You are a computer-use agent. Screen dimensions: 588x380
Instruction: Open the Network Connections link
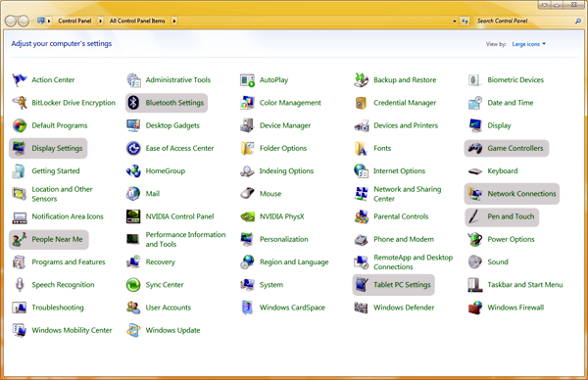click(x=521, y=194)
